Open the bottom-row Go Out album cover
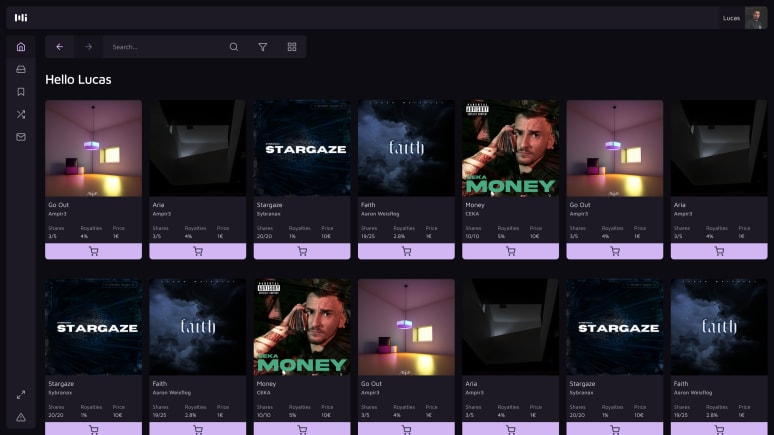Screen dimensions: 774x435 coord(406,327)
